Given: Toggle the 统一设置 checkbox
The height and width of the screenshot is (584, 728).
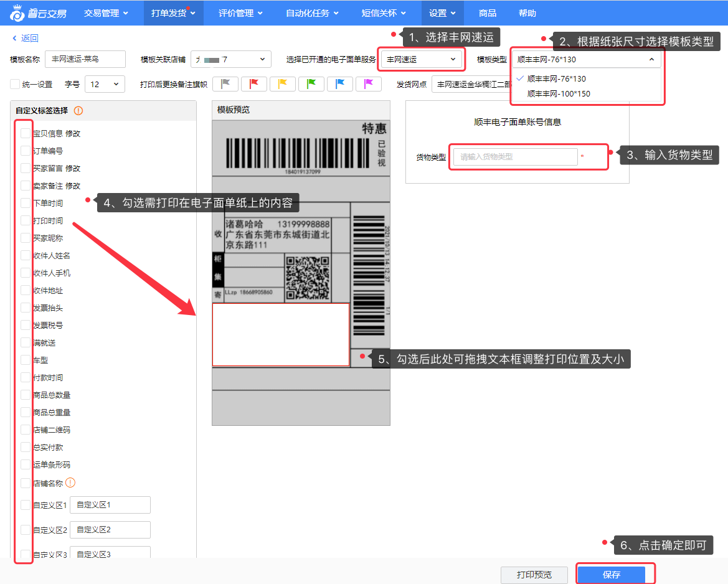Looking at the screenshot, I should click(x=15, y=84).
